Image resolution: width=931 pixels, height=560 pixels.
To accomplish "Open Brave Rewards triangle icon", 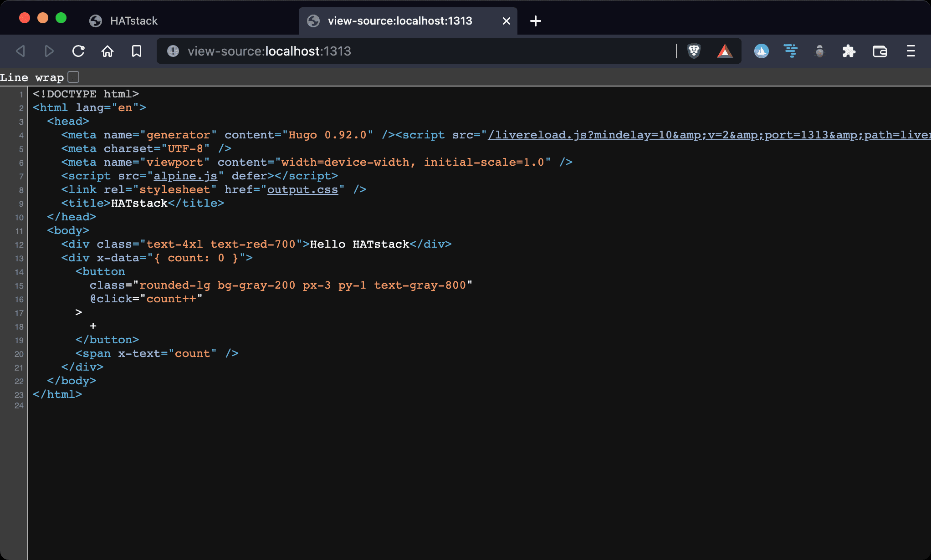I will click(x=725, y=51).
